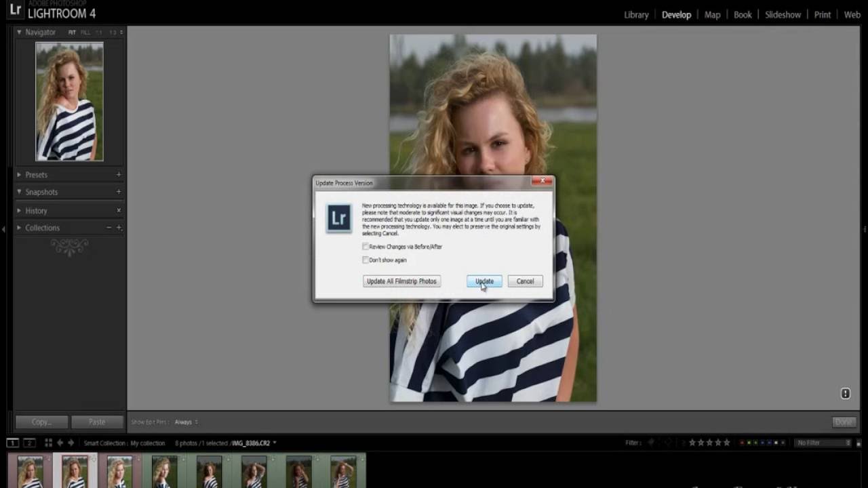Open the Show Edit Pins Always dropdown
868x488 pixels.
[186, 422]
